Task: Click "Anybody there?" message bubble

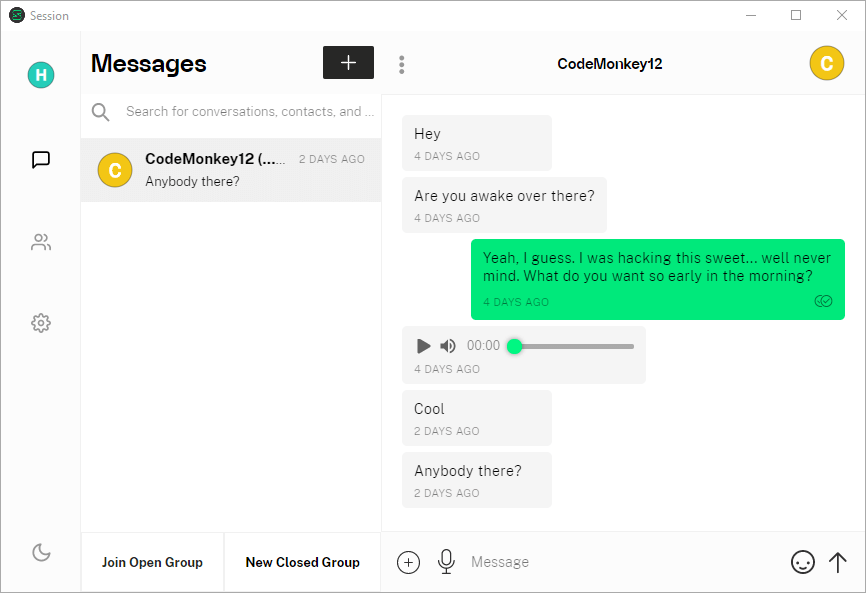Action: coord(477,480)
